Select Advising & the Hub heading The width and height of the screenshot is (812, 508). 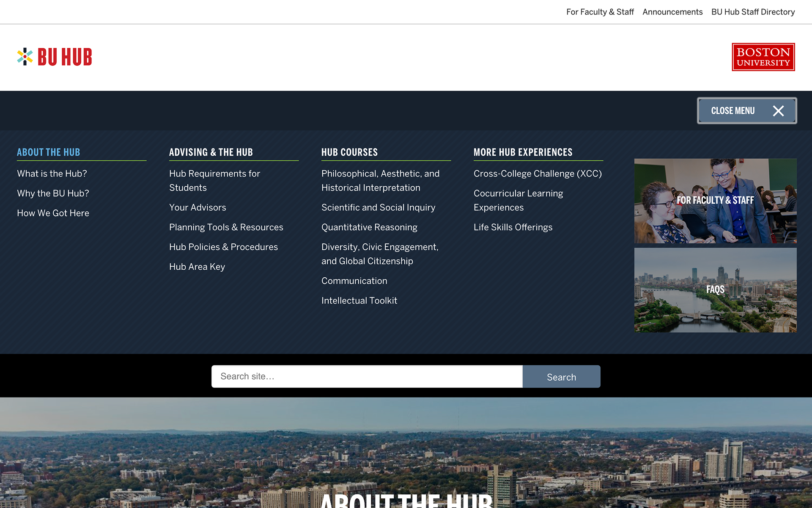pos(211,152)
